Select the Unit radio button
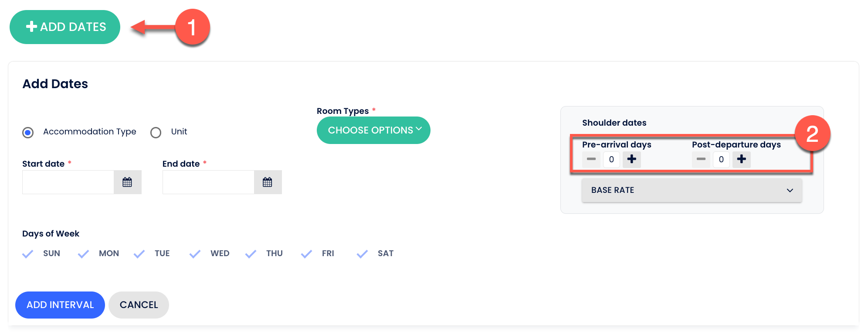This screenshot has width=868, height=336. 156,132
